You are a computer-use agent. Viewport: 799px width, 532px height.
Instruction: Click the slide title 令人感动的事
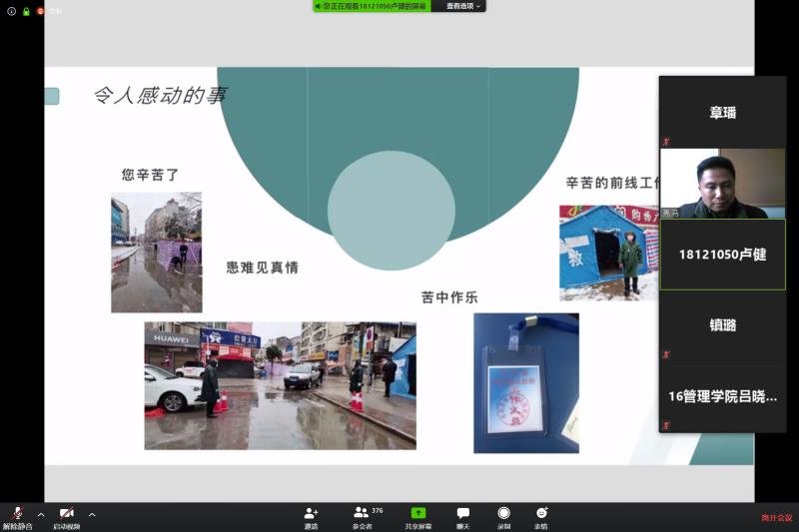(x=160, y=95)
